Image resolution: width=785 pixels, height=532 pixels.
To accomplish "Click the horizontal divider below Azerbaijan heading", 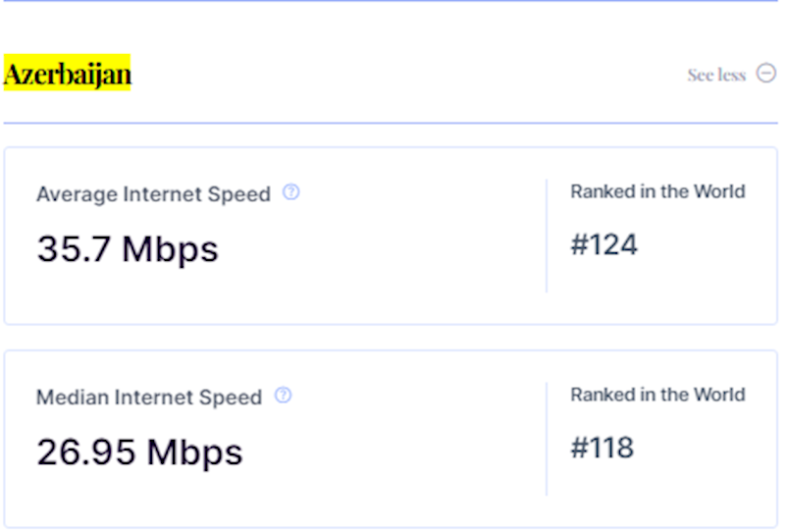I will [392, 123].
